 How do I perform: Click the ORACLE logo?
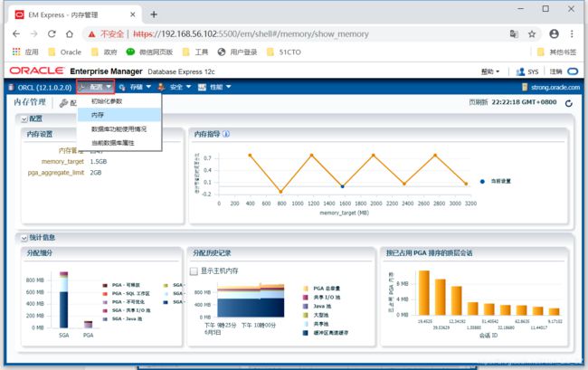pos(37,71)
